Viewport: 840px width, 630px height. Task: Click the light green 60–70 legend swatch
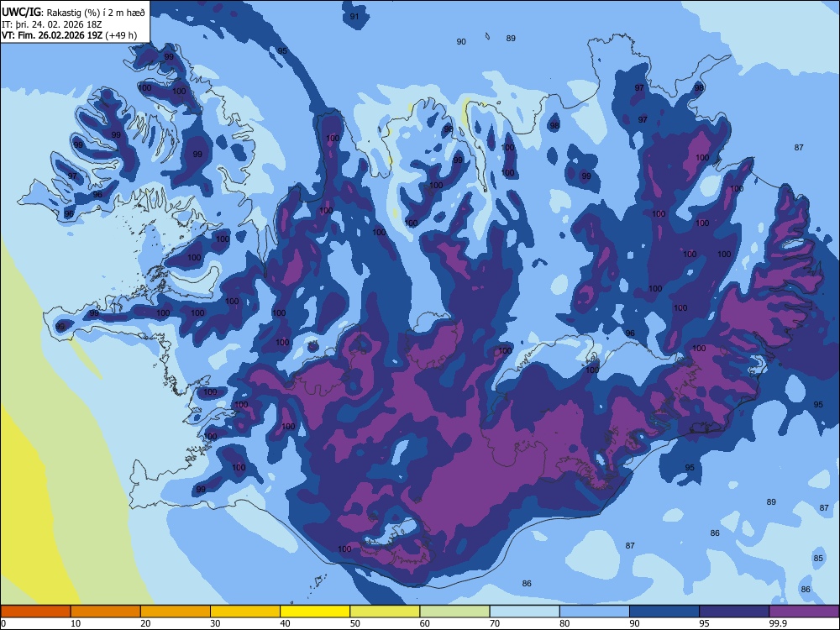[454, 612]
